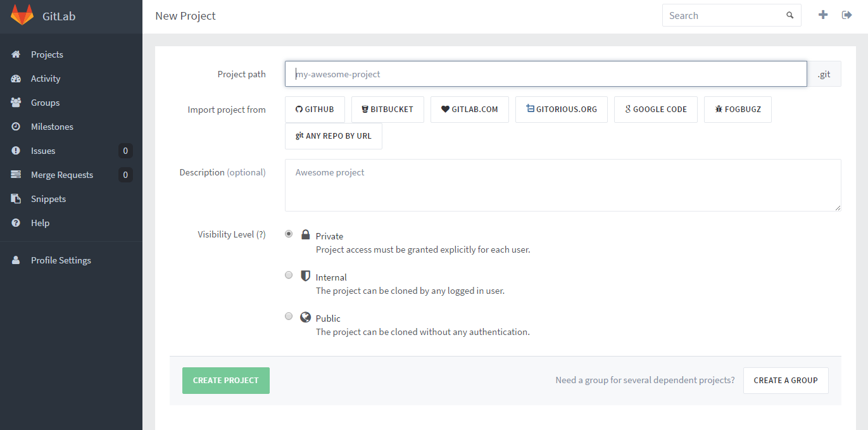This screenshot has height=430, width=868.
Task: Open Help in the sidebar
Action: 71,223
